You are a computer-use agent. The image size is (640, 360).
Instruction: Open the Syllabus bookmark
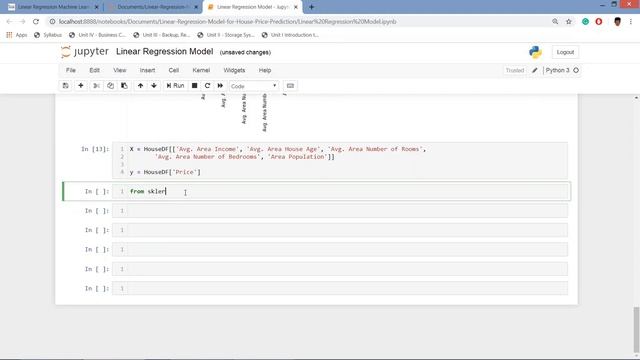tap(48, 35)
